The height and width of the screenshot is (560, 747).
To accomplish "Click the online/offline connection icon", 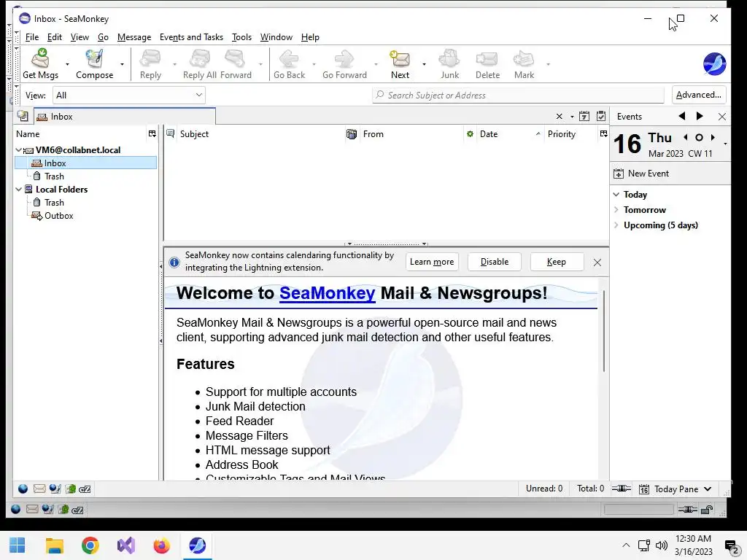I will click(x=622, y=489).
